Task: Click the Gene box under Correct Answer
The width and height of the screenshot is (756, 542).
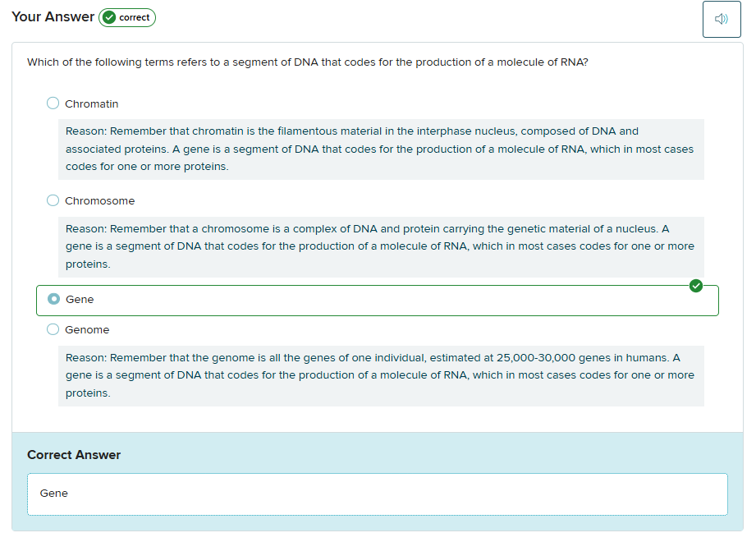Action: tap(377, 494)
